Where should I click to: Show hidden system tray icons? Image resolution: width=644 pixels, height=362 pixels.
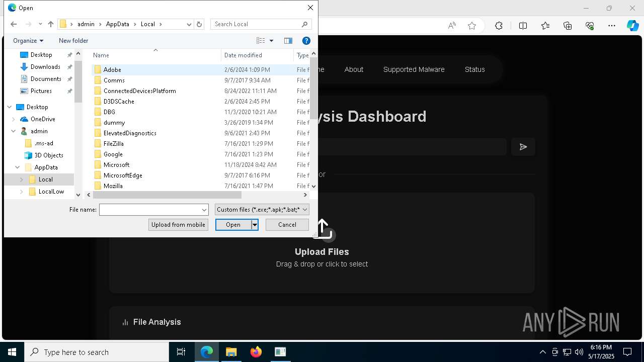click(x=542, y=352)
